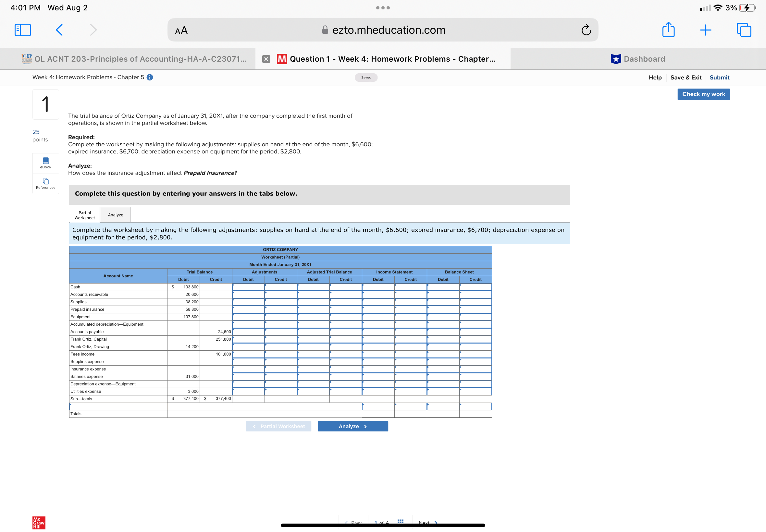
Task: Open the Share sheet icon
Action: coord(668,30)
